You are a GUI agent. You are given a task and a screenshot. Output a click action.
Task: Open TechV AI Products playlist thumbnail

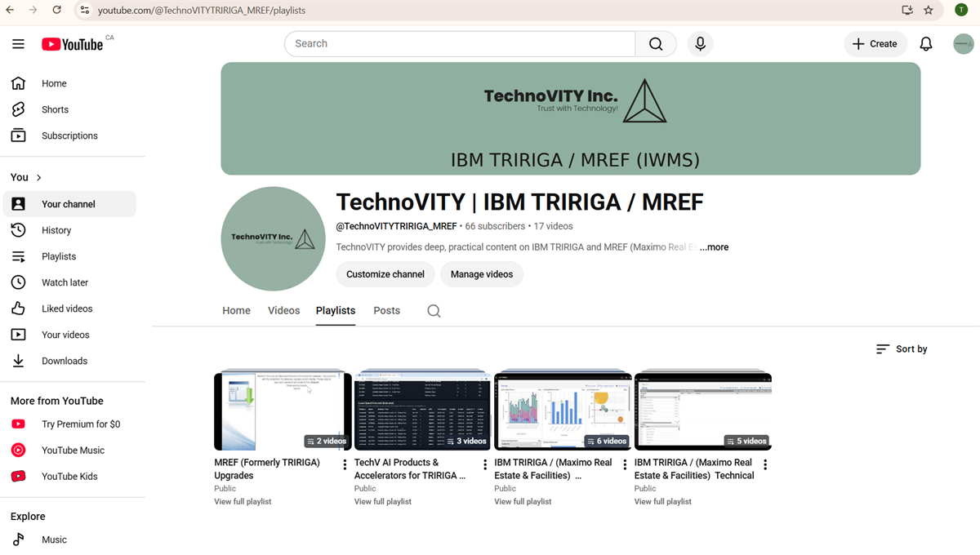point(422,411)
